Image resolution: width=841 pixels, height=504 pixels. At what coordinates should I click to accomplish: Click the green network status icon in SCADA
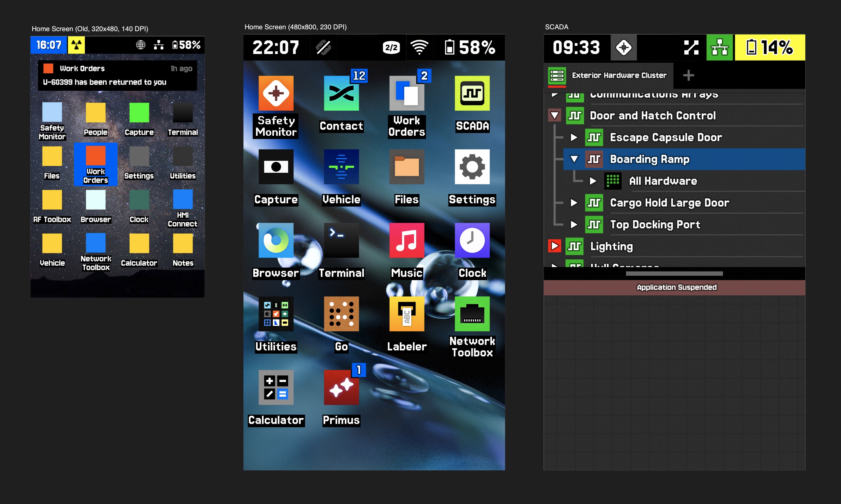(x=719, y=48)
